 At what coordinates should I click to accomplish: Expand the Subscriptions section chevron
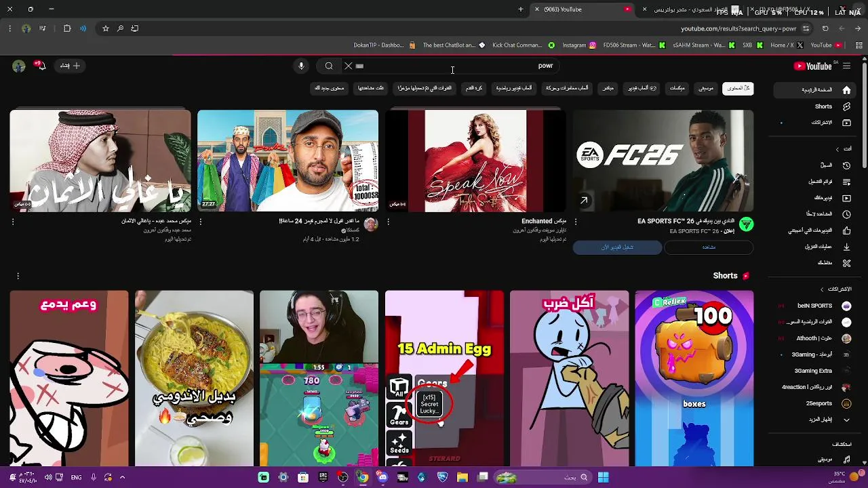823,289
